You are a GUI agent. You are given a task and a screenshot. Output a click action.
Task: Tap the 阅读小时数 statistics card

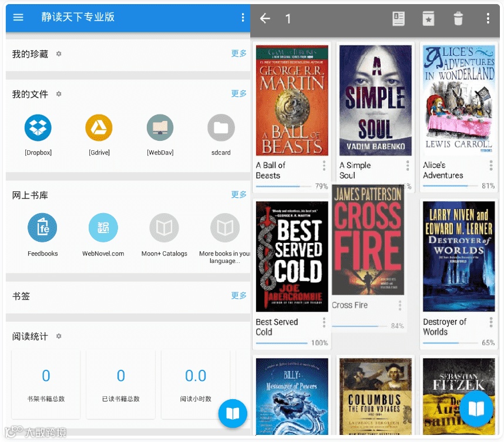pyautogui.click(x=196, y=384)
